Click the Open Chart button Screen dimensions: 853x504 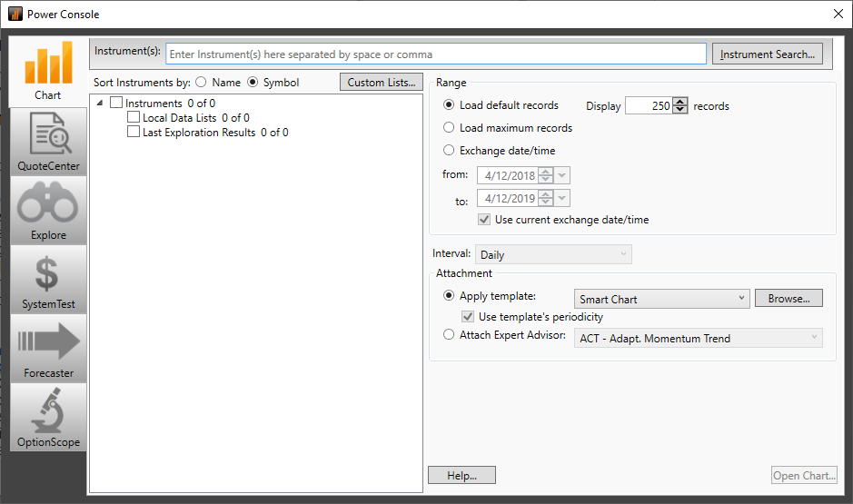click(804, 475)
